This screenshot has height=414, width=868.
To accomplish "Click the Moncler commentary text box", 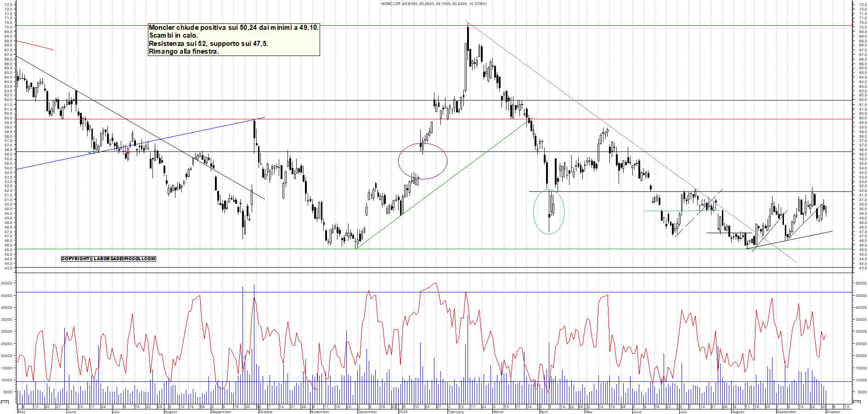I will [233, 39].
